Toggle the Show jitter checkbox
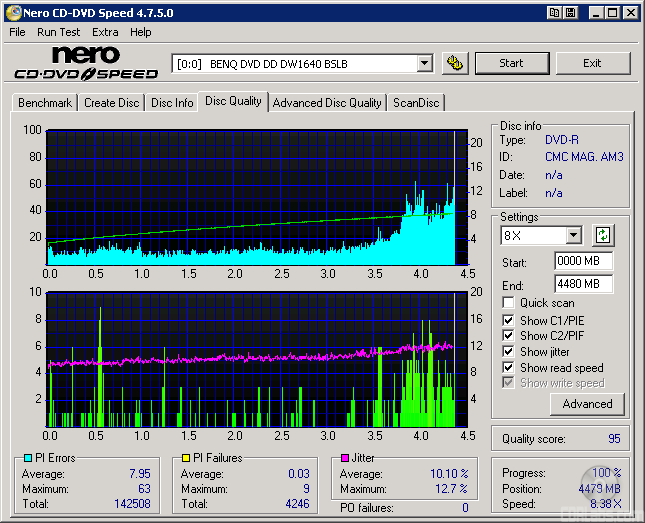The image size is (645, 523). (x=509, y=352)
